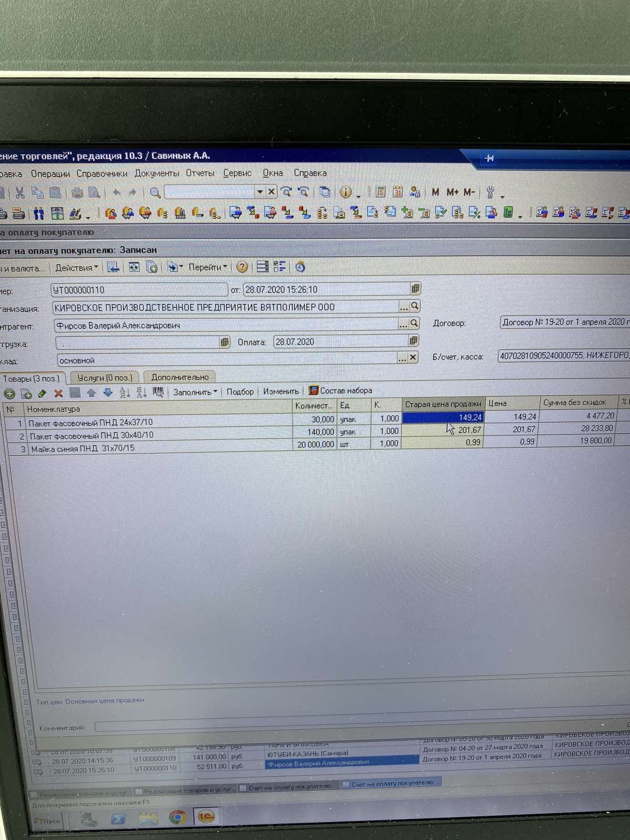Open the calculator icon in the top toolbar
This screenshot has width=630, height=840.
(381, 192)
